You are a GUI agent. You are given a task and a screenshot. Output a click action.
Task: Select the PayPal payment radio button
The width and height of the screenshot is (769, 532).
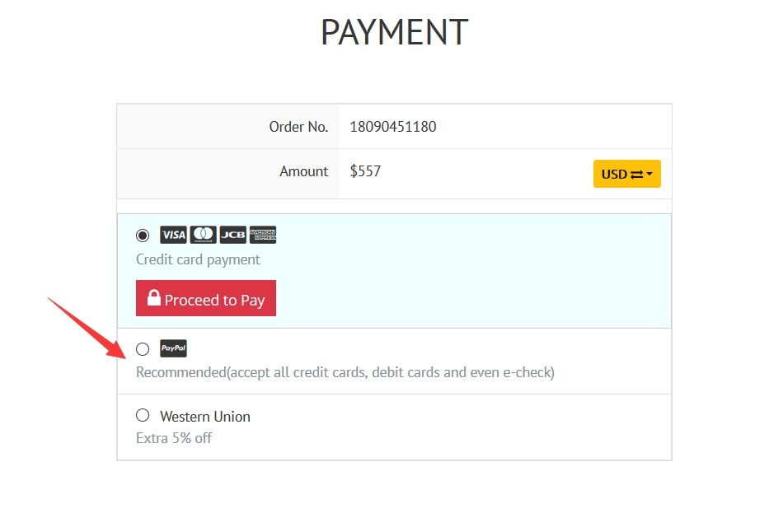pos(143,349)
